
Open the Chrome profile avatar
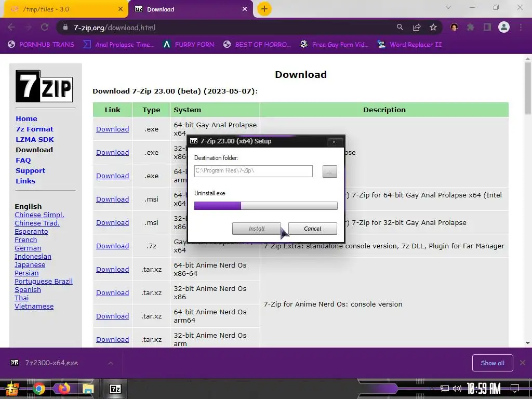[504, 28]
